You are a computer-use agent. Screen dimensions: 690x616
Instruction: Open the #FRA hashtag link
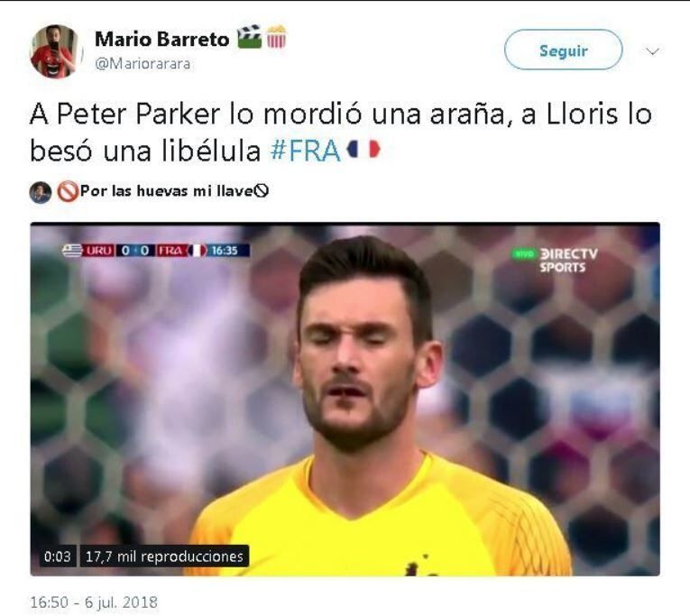306,151
